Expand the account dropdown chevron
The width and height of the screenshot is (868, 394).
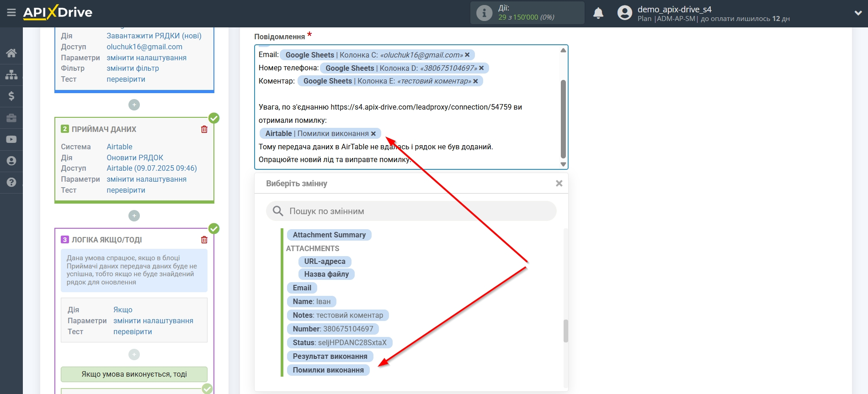coord(858,13)
